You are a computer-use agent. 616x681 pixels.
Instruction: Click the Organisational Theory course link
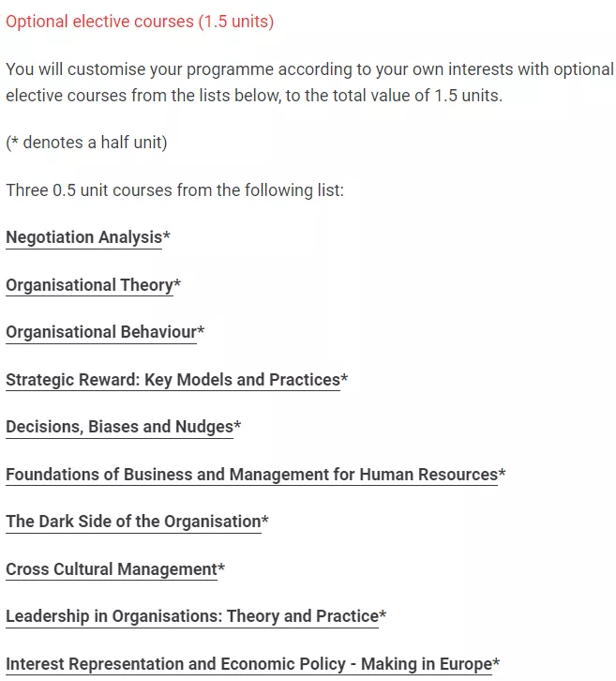(x=89, y=285)
